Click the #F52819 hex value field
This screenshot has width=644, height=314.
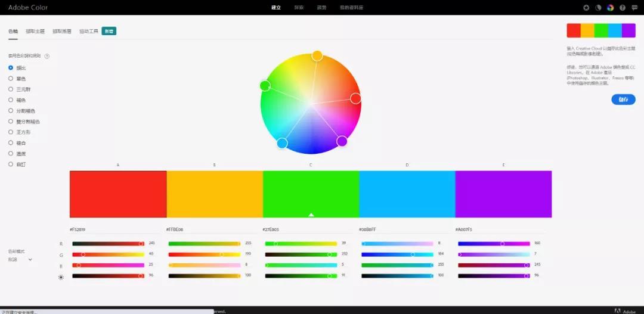(x=79, y=229)
